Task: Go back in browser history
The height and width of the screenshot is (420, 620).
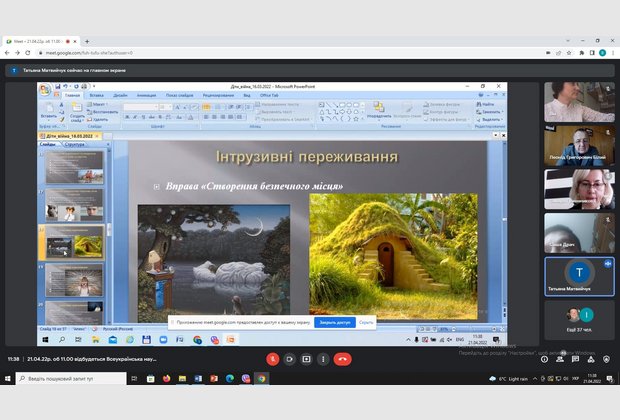Action: point(7,52)
